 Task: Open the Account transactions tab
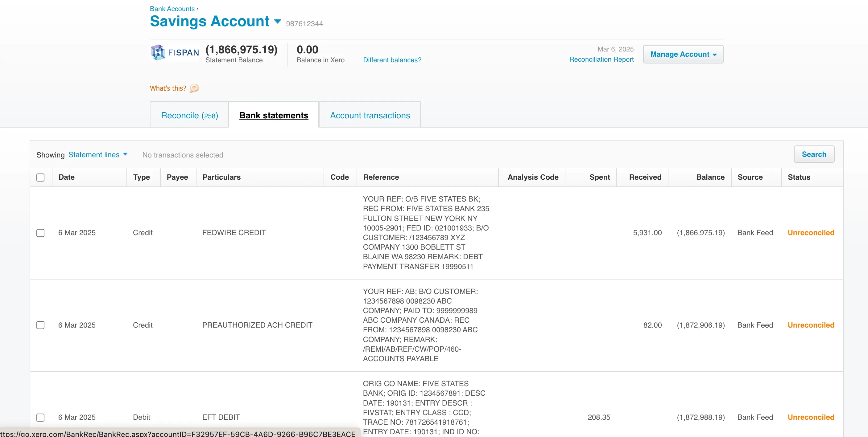click(x=370, y=115)
